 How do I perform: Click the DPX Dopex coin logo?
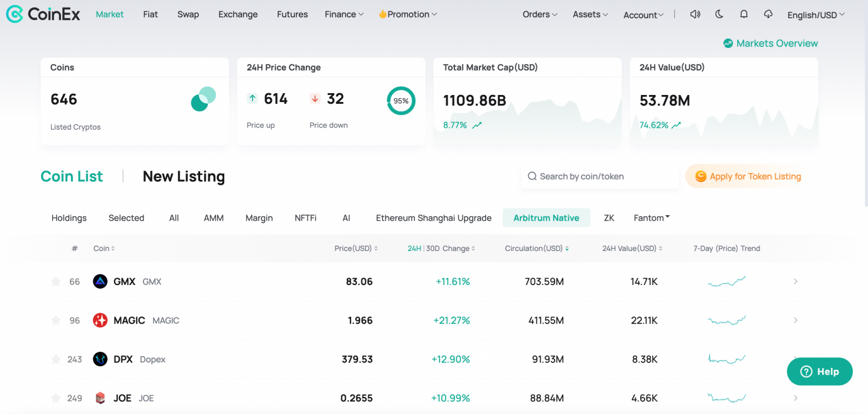100,359
